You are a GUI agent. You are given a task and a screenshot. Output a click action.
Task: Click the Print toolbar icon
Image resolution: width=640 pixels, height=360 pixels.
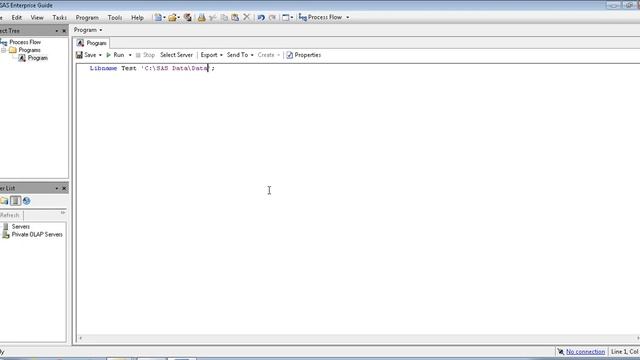pyautogui.click(x=201, y=18)
